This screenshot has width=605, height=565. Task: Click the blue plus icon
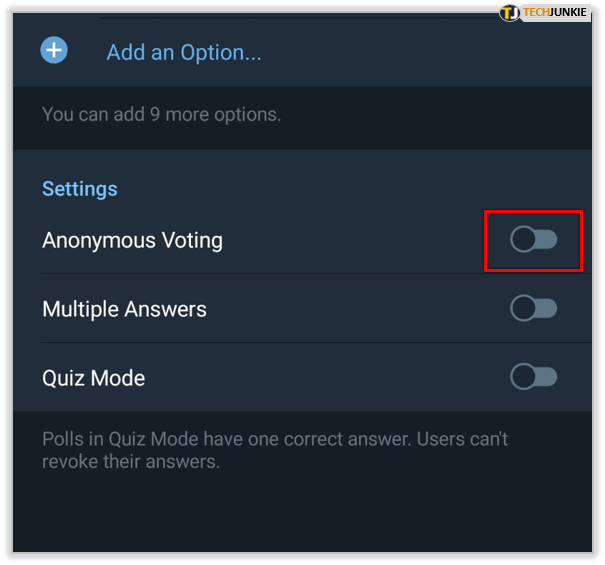point(54,50)
